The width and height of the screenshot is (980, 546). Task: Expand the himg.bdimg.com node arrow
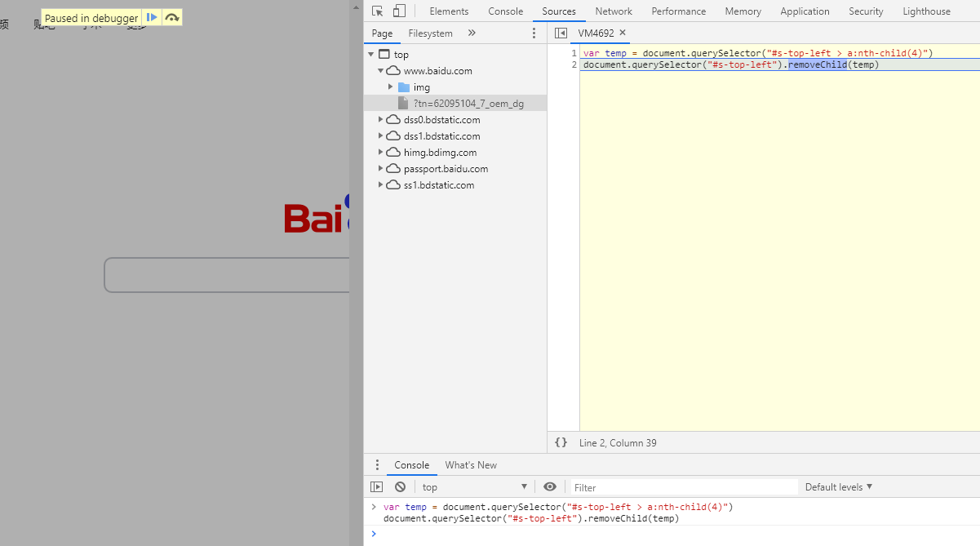tap(380, 152)
